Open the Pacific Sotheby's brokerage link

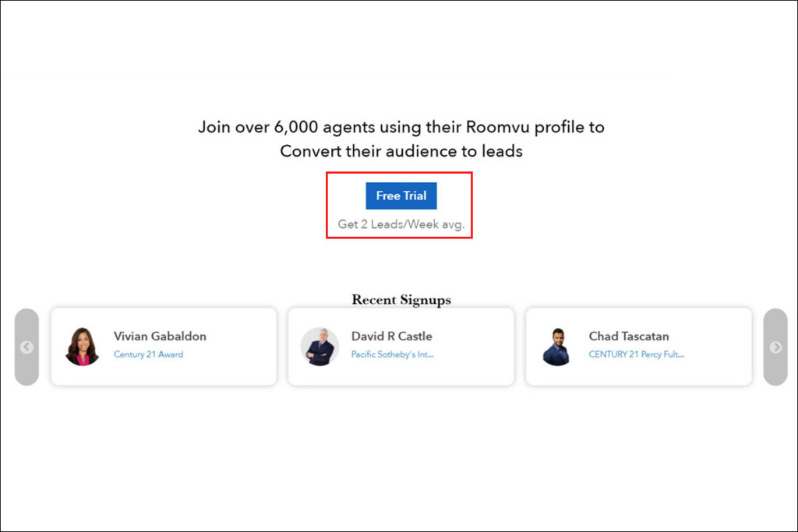392,354
